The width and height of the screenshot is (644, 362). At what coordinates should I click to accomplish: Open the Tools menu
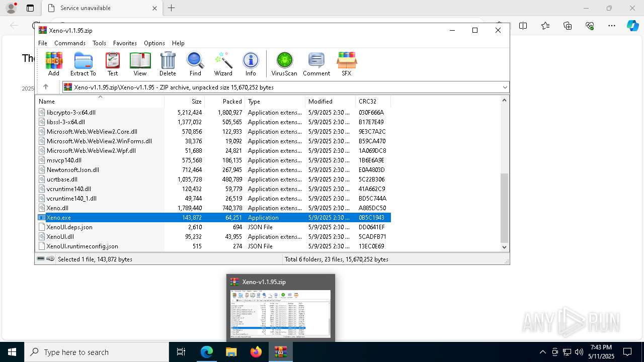point(99,43)
